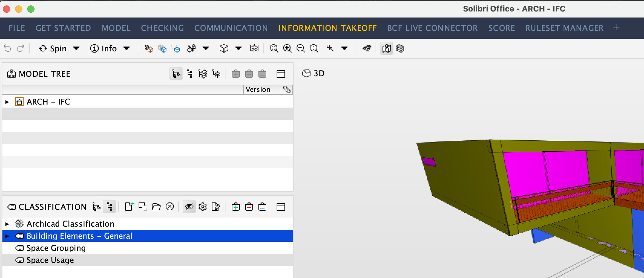Click the zoom to fit magnifier icon

click(x=274, y=48)
